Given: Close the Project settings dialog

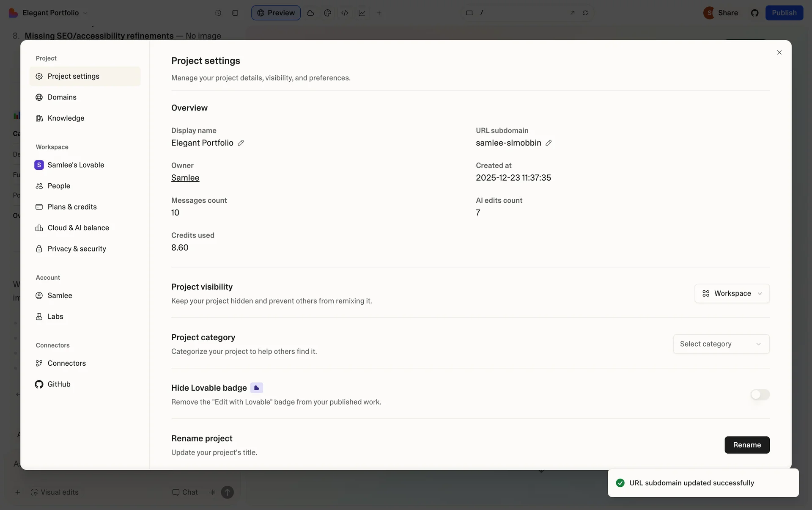Looking at the screenshot, I should click(x=779, y=52).
